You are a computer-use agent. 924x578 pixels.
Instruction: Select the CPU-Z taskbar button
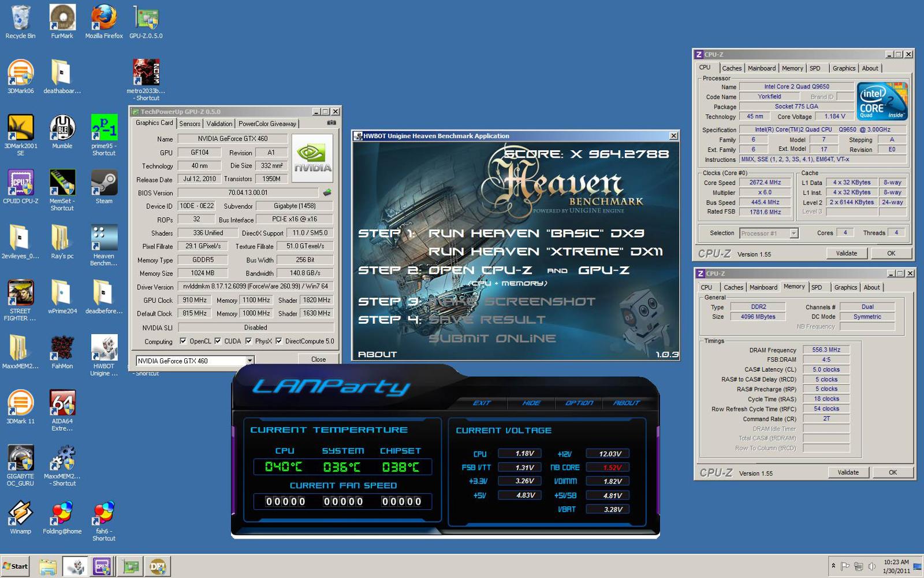[102, 567]
